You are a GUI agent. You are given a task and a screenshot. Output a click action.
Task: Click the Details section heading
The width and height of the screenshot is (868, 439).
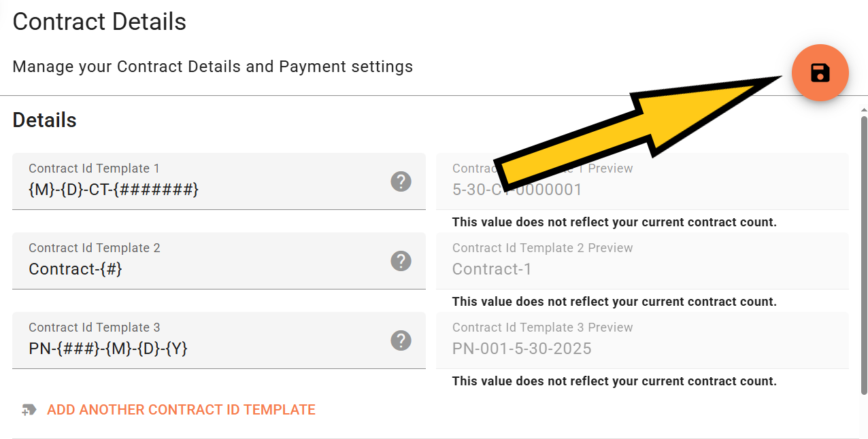44,120
